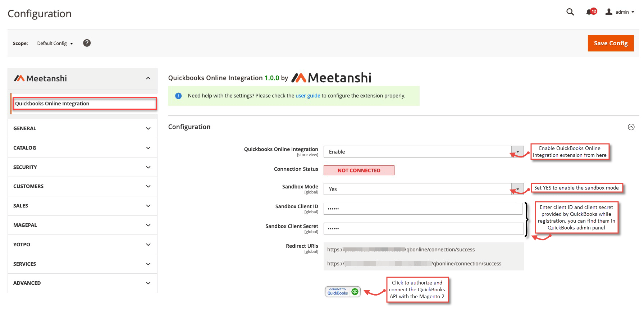Open the search magnifier icon
This screenshot has height=310, width=644.
click(x=570, y=12)
